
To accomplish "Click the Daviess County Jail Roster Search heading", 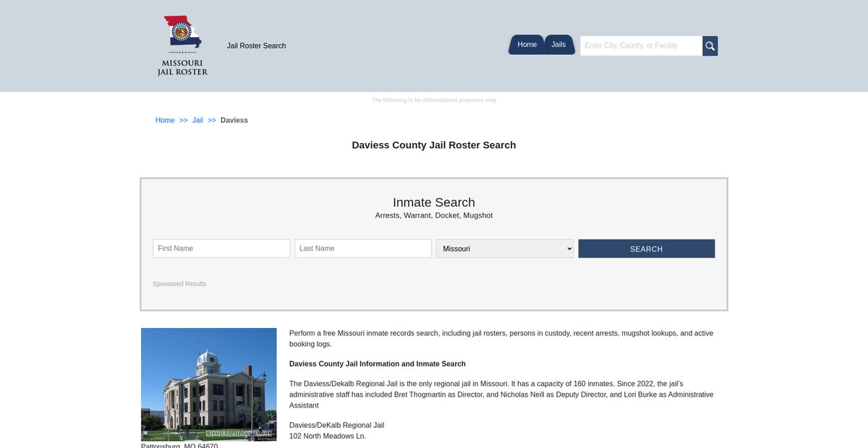I will pyautogui.click(x=434, y=145).
